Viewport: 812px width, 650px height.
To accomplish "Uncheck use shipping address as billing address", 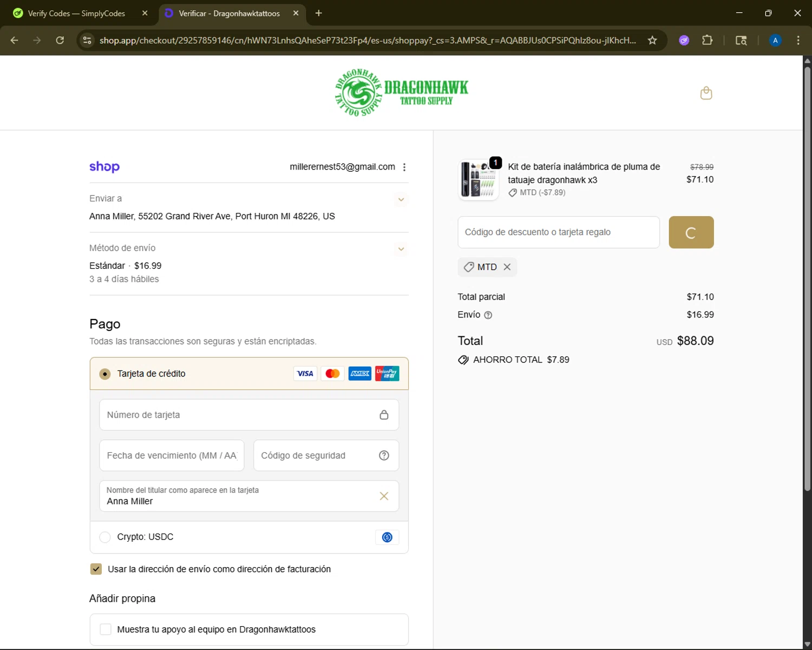I will click(96, 569).
